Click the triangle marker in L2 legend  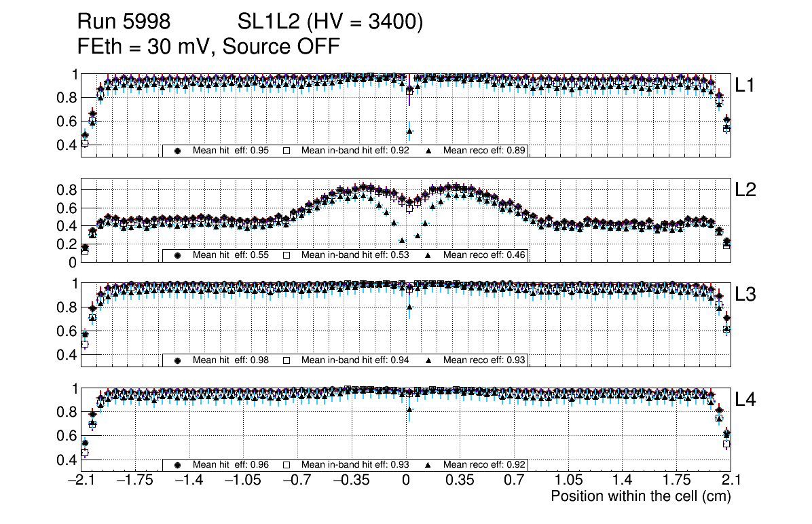click(x=429, y=255)
